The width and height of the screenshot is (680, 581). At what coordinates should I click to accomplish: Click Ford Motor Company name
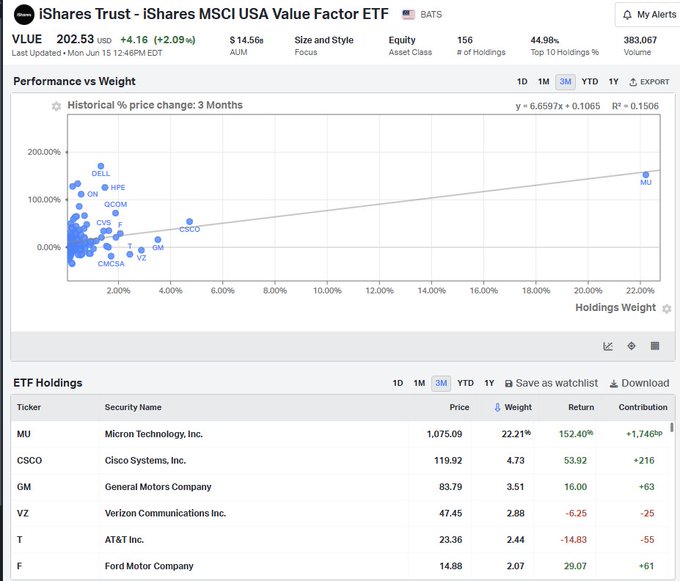[149, 566]
